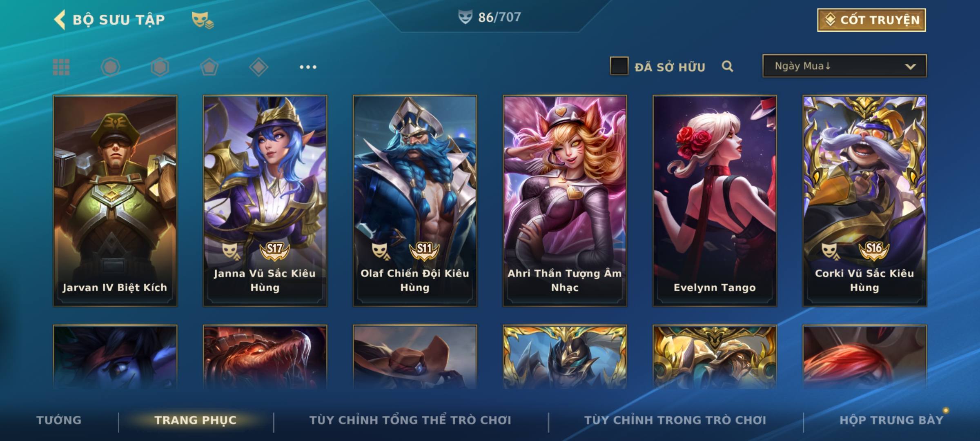The height and width of the screenshot is (441, 980).
Task: Open the Ngày Mua sort dropdown
Action: (x=844, y=66)
